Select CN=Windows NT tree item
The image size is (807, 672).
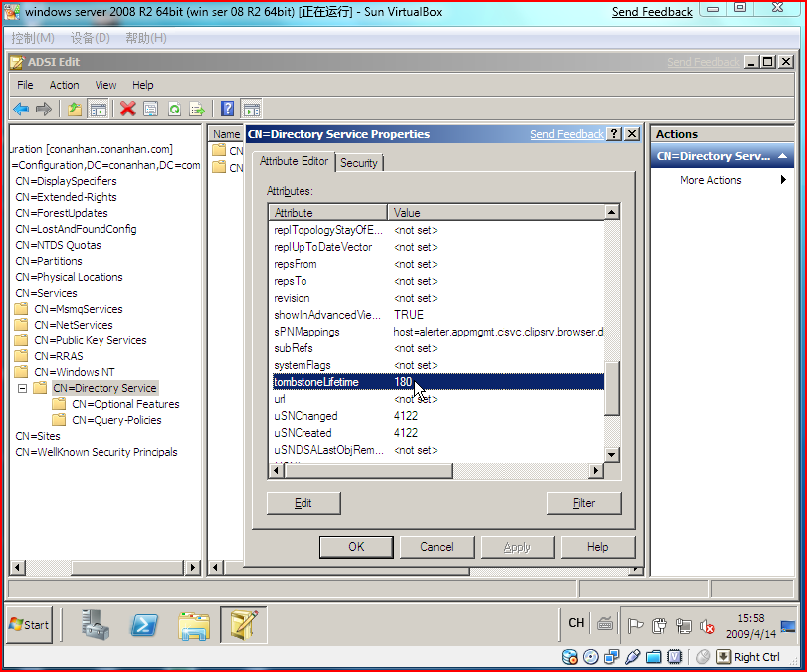point(74,372)
